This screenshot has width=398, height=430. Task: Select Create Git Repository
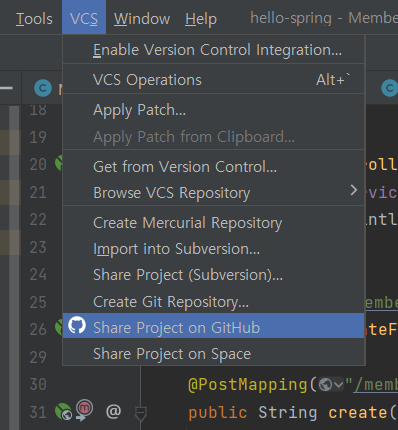pos(213,302)
